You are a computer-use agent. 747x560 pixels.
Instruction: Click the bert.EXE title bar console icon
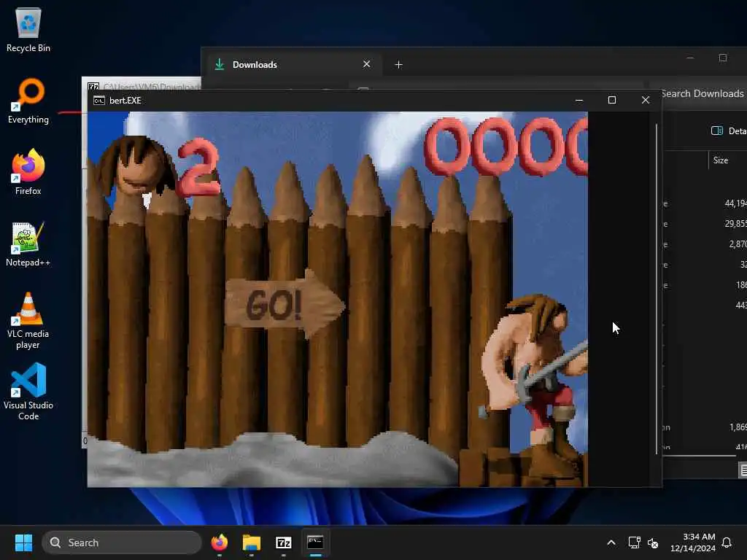pos(99,101)
